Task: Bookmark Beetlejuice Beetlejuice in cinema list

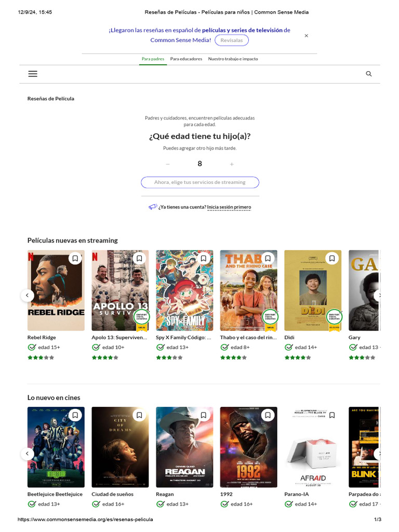Action: 75,415
